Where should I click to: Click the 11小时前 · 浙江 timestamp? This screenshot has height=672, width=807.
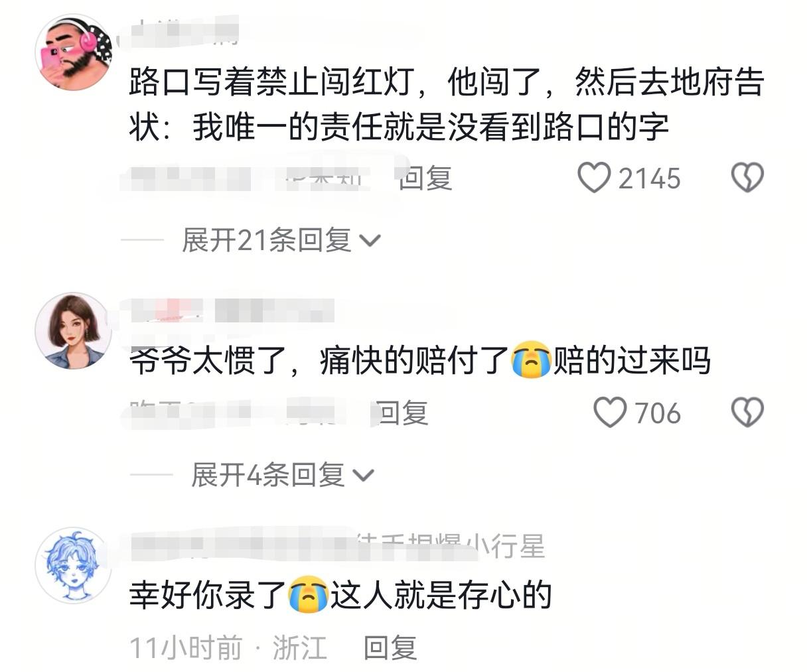228,647
